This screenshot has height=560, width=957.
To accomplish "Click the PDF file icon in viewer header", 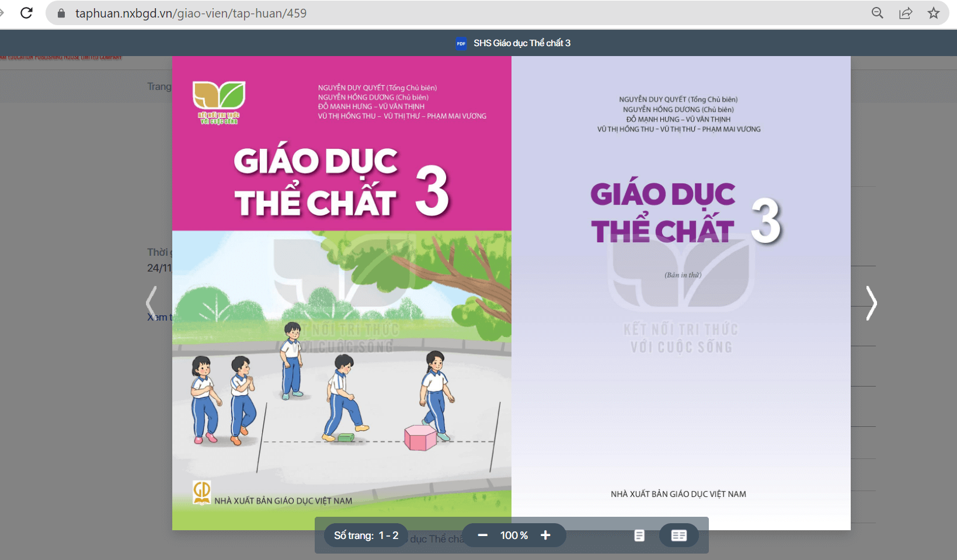I will [x=461, y=43].
